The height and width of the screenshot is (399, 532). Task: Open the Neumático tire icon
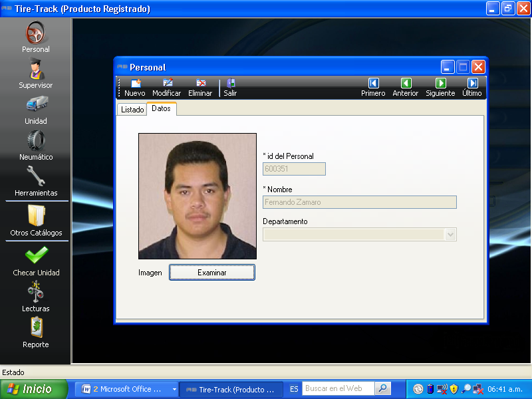[x=35, y=141]
